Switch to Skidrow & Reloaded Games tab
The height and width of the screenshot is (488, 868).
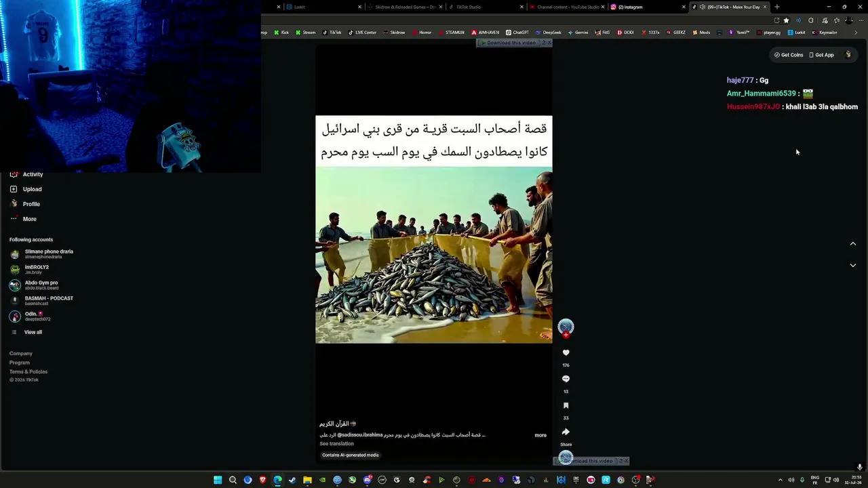tap(405, 7)
